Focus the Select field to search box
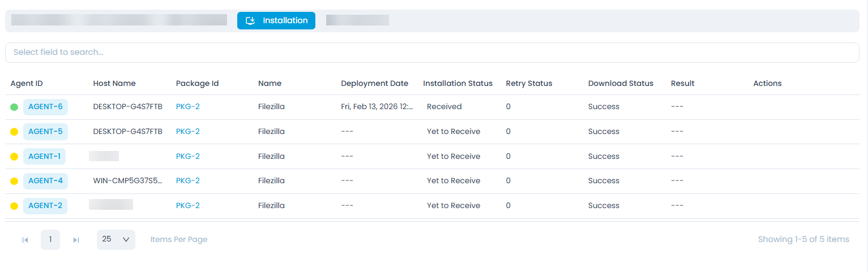 point(432,52)
